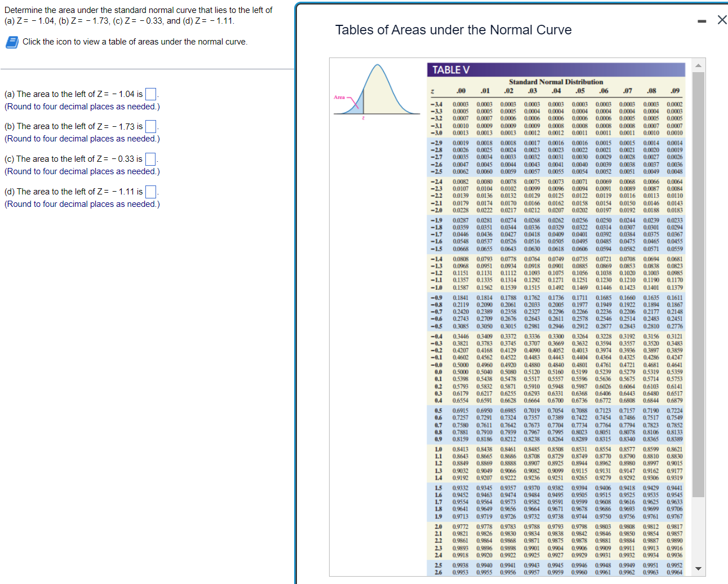Click the answer box for part (d)
Screen dimensions: 728x584
click(x=150, y=191)
